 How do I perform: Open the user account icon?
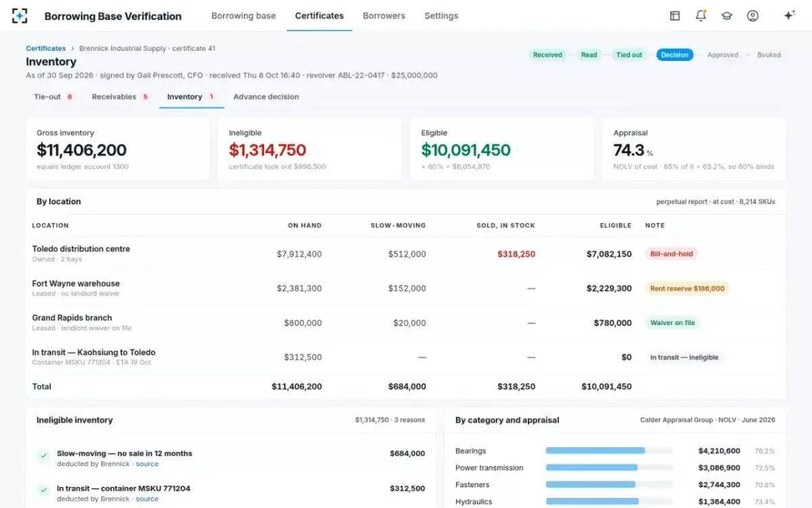752,16
